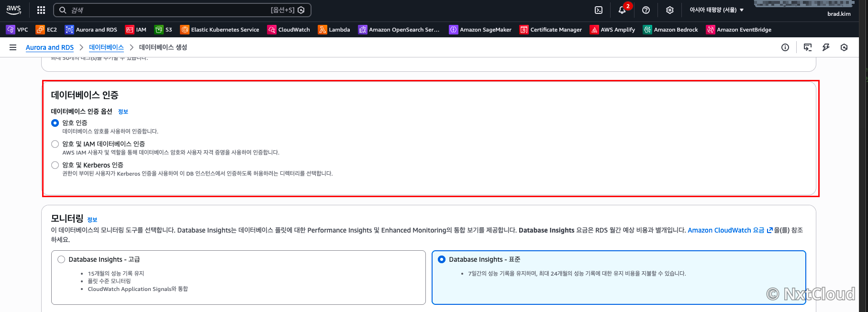868x312 pixels.
Task: Open 정보 link beside 모니터링 heading
Action: coord(92,220)
